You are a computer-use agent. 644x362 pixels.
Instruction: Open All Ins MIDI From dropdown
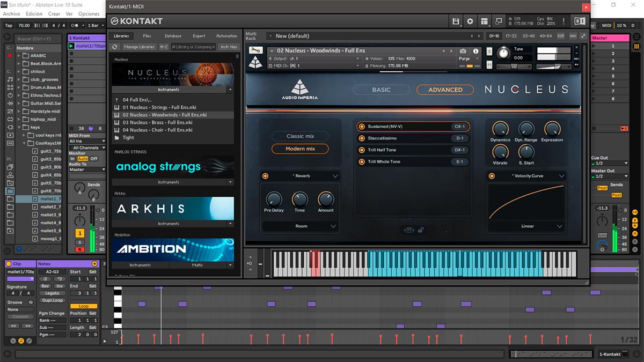click(x=87, y=141)
